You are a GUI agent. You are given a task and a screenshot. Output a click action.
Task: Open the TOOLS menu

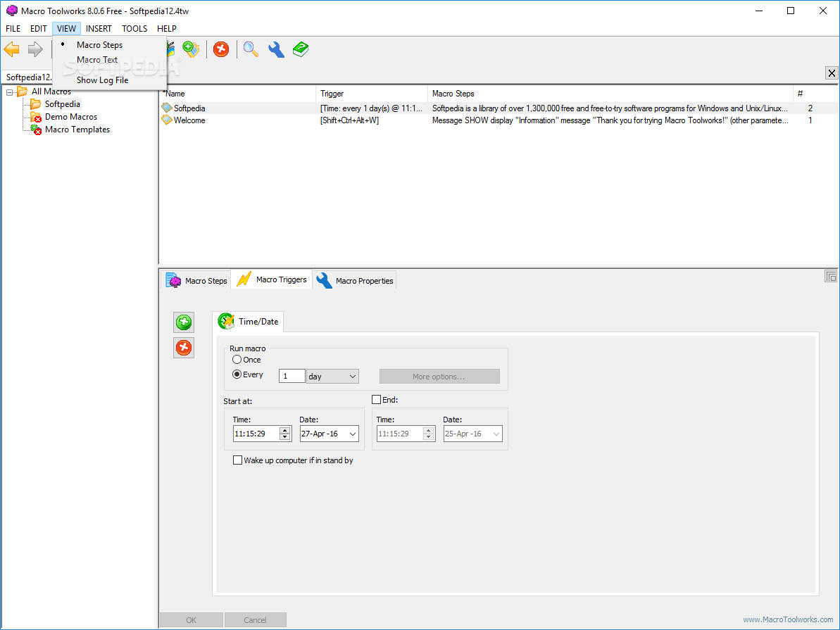tap(134, 28)
